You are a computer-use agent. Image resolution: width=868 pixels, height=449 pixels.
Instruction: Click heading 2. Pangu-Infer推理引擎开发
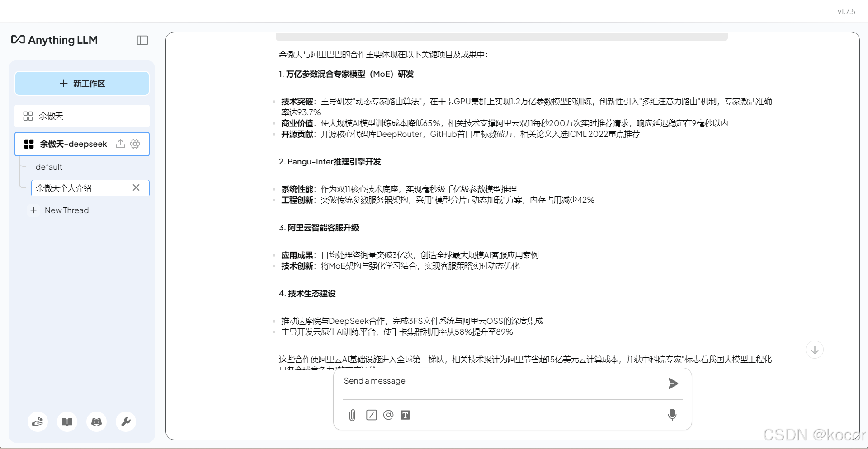330,162
